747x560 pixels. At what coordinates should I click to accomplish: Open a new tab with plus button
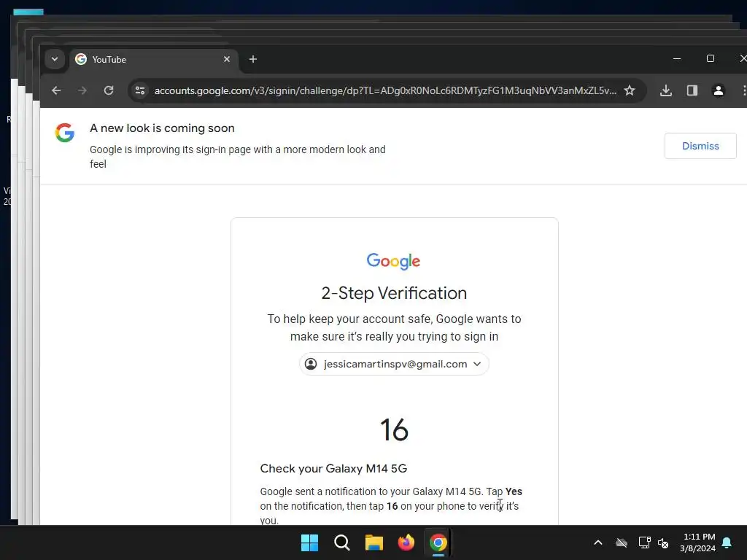pos(253,59)
